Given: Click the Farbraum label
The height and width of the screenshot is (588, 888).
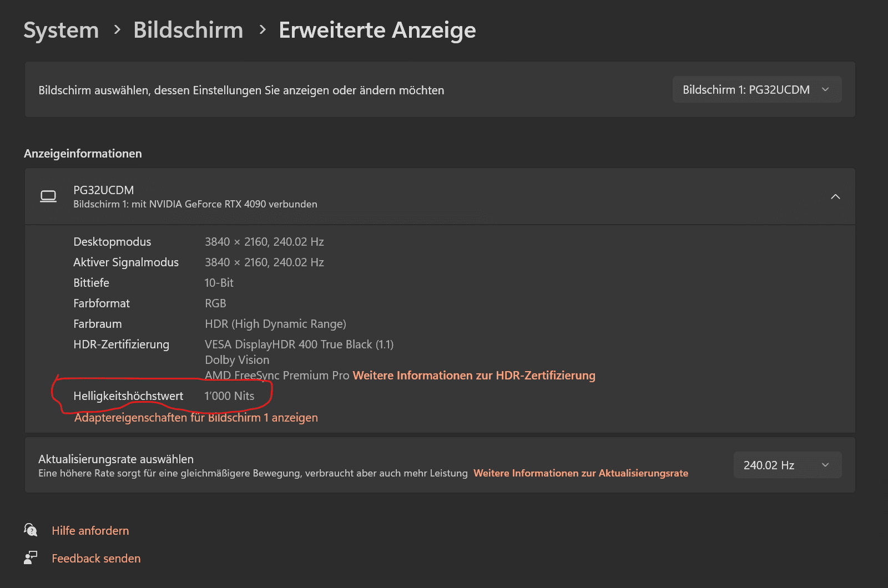Looking at the screenshot, I should point(98,324).
